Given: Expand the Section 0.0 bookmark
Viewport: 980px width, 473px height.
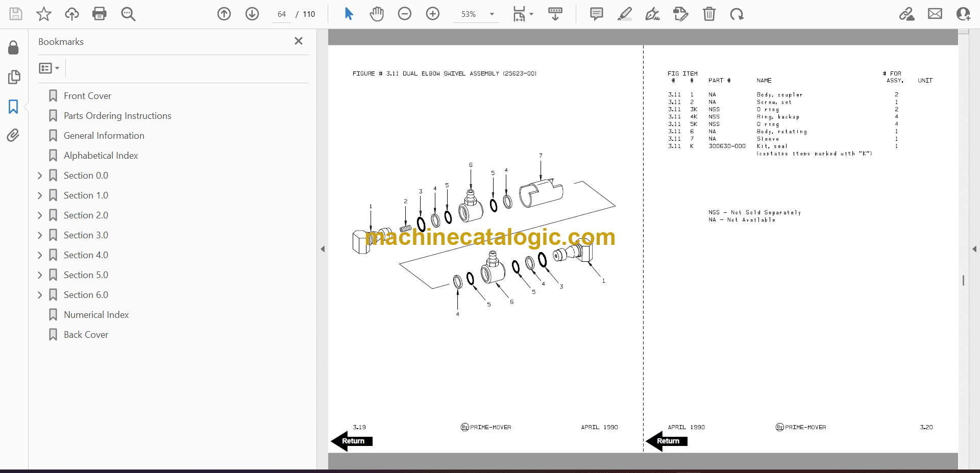Looking at the screenshot, I should [40, 176].
